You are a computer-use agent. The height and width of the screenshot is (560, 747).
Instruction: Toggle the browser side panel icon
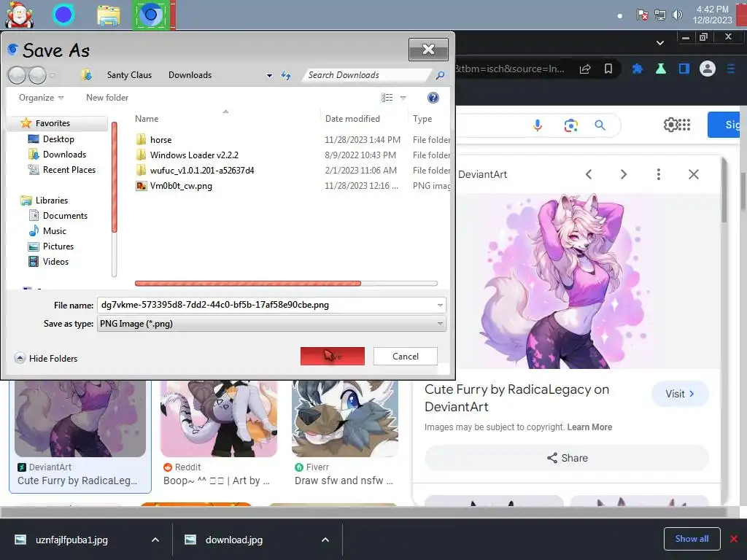coord(684,69)
